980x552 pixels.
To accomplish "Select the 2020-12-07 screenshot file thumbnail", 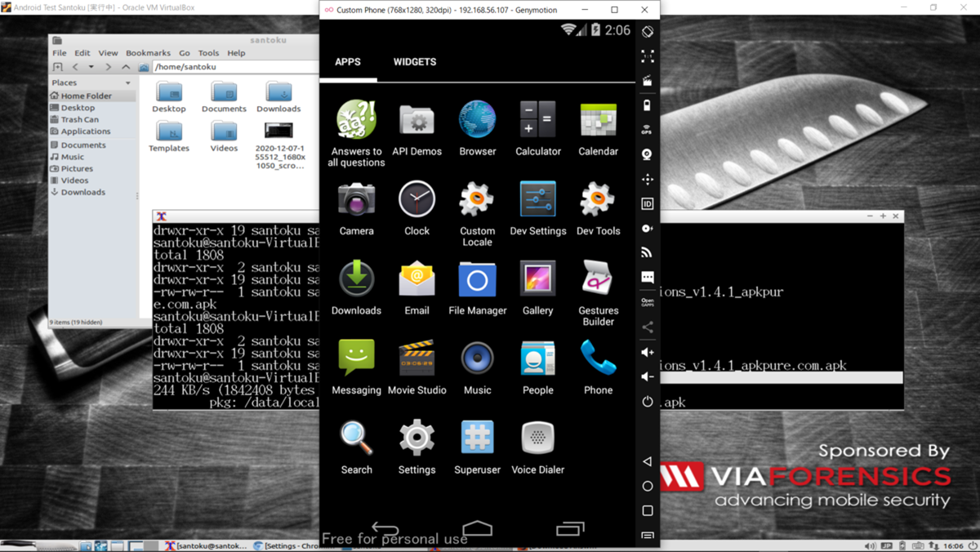I will tap(278, 131).
